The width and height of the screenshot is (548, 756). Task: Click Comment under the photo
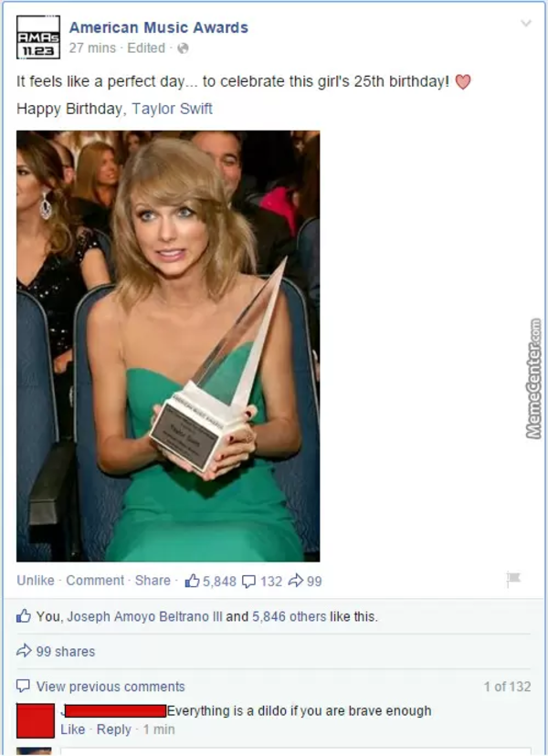pos(95,581)
